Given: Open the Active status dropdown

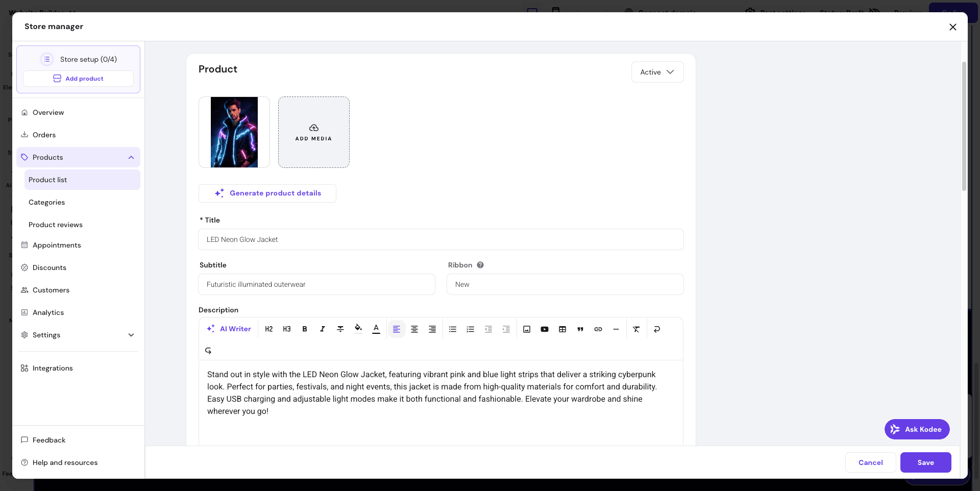Looking at the screenshot, I should [657, 72].
